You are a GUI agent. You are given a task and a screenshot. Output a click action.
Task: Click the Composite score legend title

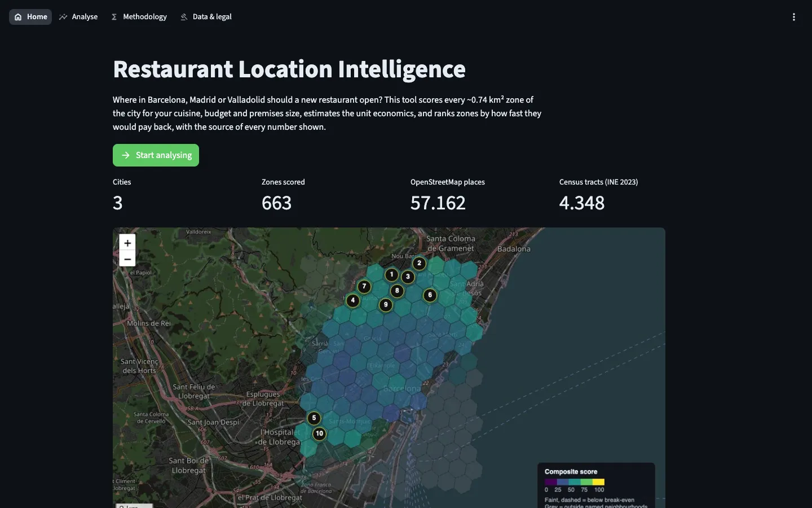[571, 471]
